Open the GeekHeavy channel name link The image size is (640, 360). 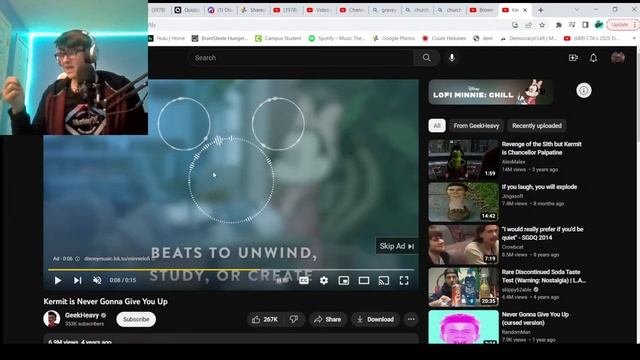[82, 315]
